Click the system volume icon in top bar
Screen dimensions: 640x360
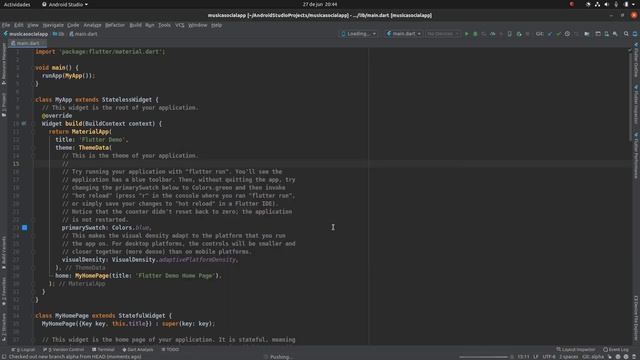607,4
